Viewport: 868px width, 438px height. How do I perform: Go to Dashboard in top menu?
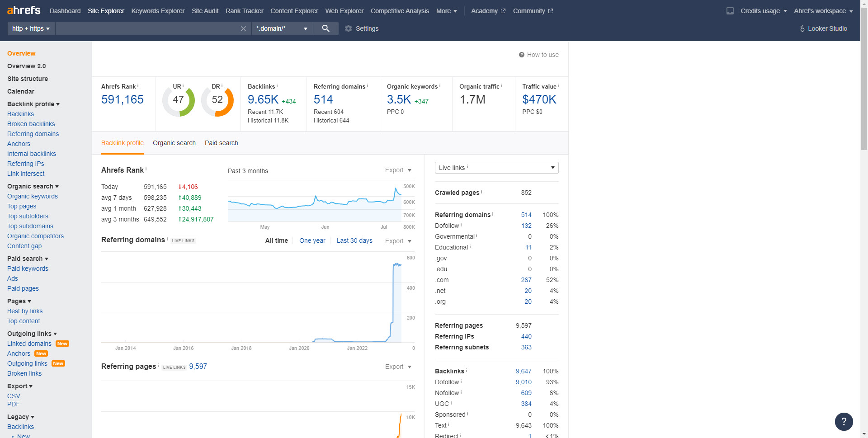tap(65, 11)
